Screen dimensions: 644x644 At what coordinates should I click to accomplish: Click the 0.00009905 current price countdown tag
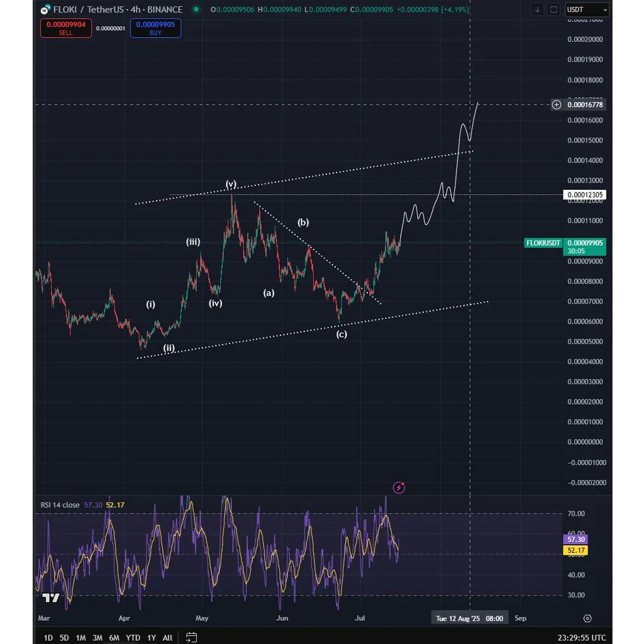pyautogui.click(x=584, y=247)
